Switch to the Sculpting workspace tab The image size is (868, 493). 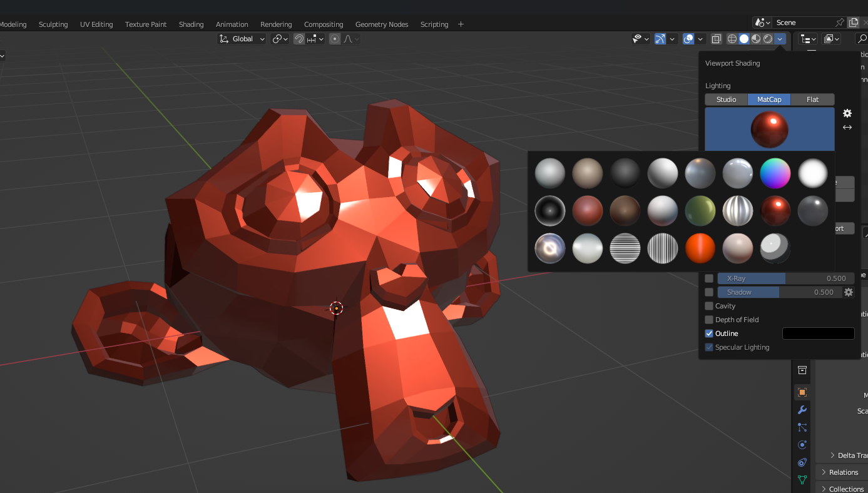[53, 24]
